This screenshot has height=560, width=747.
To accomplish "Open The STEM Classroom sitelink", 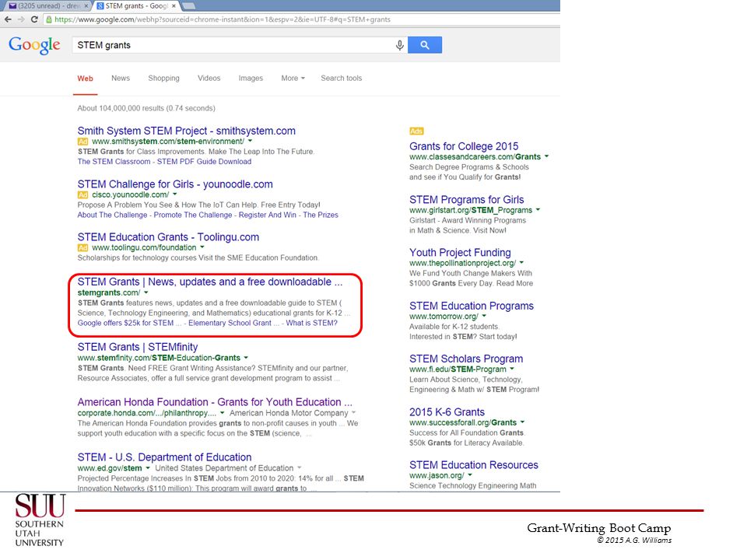I will (x=114, y=162).
